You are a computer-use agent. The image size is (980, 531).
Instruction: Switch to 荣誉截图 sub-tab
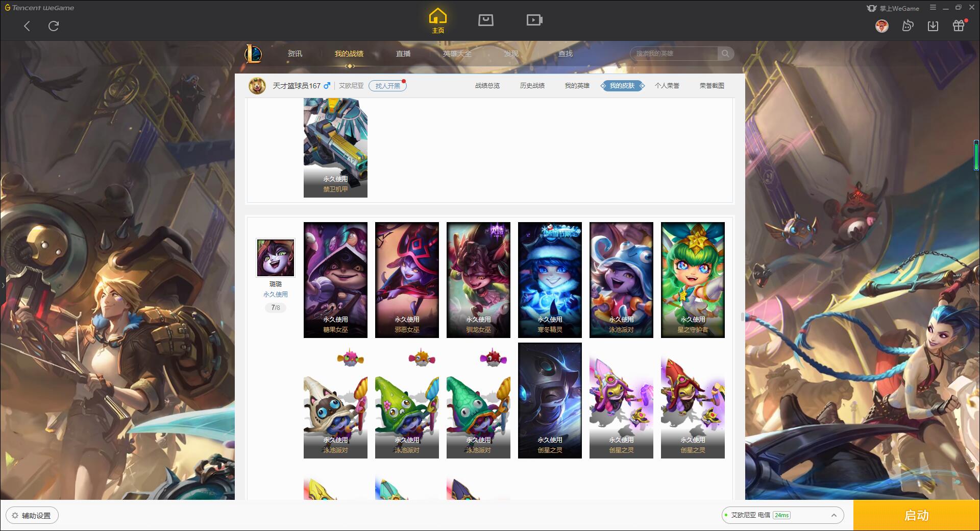[x=712, y=86]
